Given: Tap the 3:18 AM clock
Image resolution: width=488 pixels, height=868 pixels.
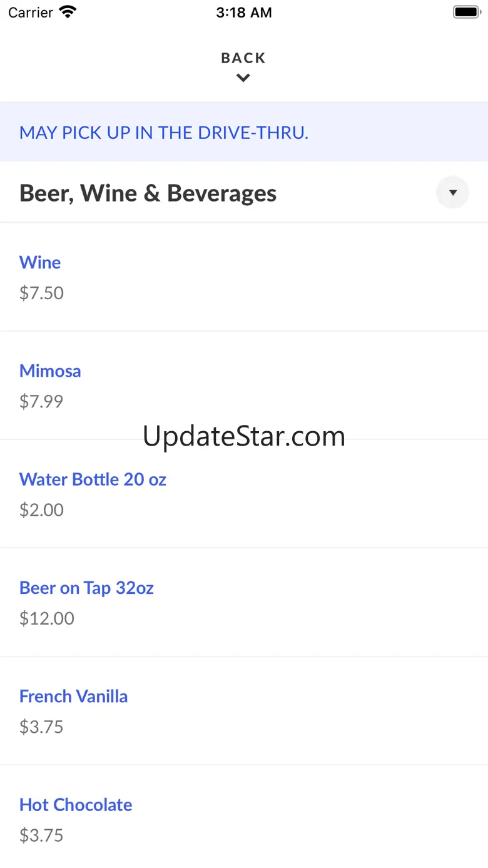Looking at the screenshot, I should pyautogui.click(x=244, y=13).
